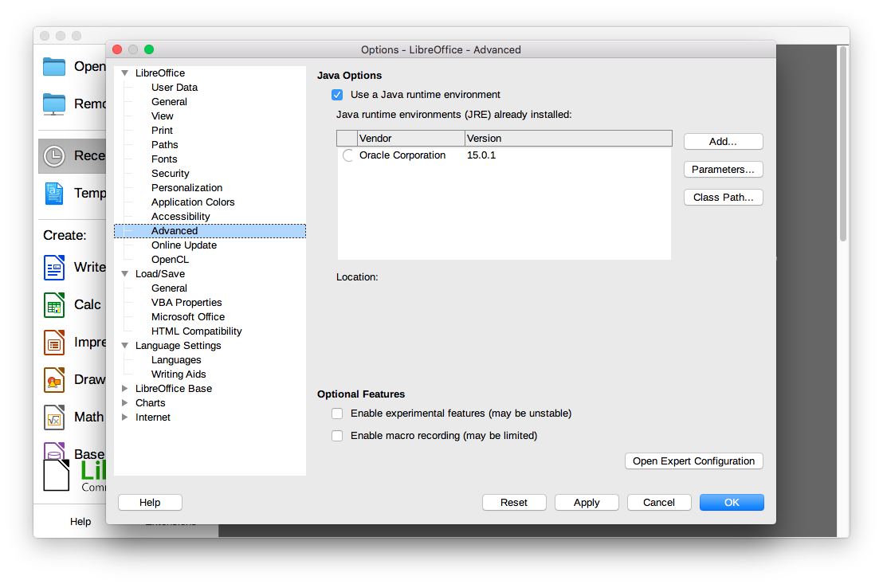Open the View options page
Image resolution: width=883 pixels, height=588 pixels.
click(163, 116)
